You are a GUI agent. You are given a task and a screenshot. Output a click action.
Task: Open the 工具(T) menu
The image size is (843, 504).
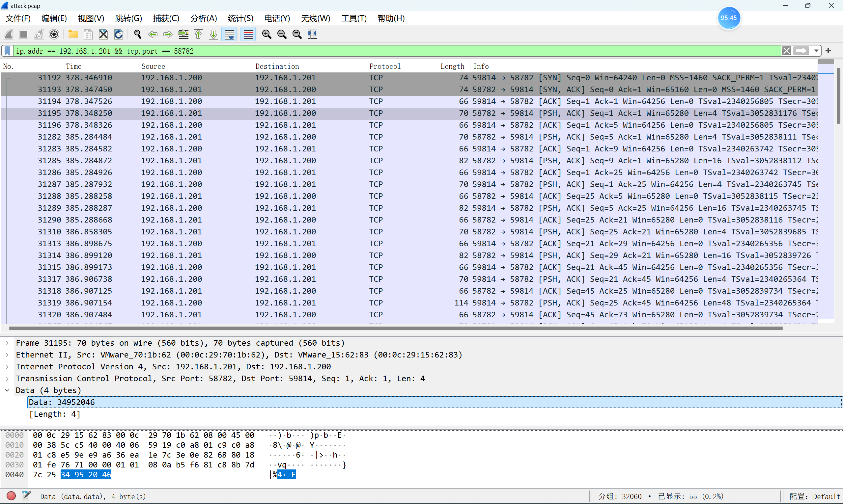click(x=354, y=18)
